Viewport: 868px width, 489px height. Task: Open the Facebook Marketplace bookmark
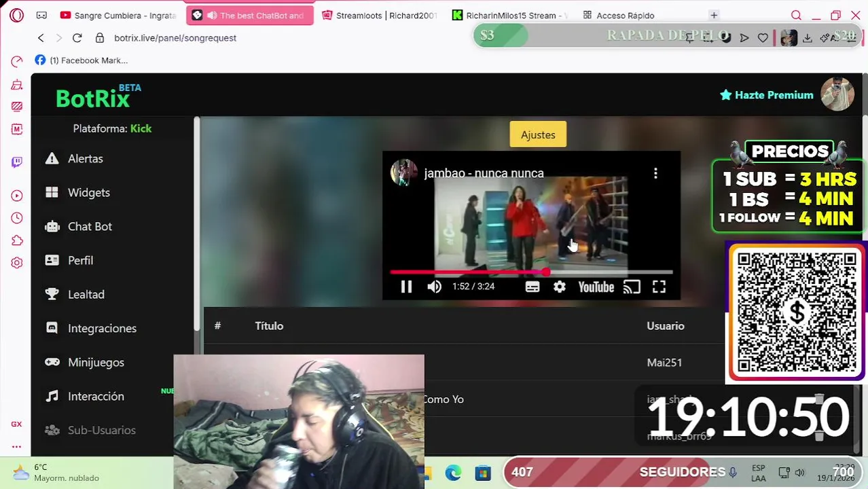point(81,60)
